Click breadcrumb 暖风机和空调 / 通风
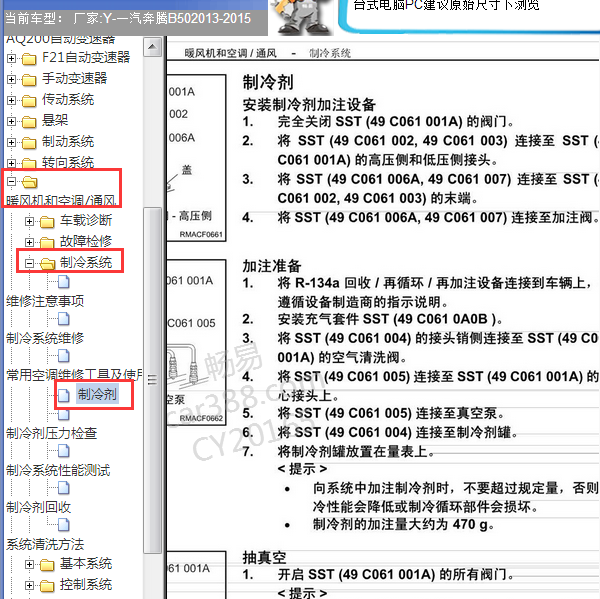This screenshot has height=599, width=600. point(230,53)
